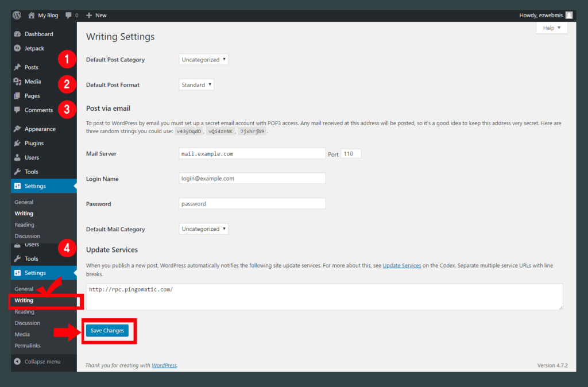Screen dimensions: 588x387
Task: Click the WordPress logo icon in admin bar
Action: (x=17, y=15)
